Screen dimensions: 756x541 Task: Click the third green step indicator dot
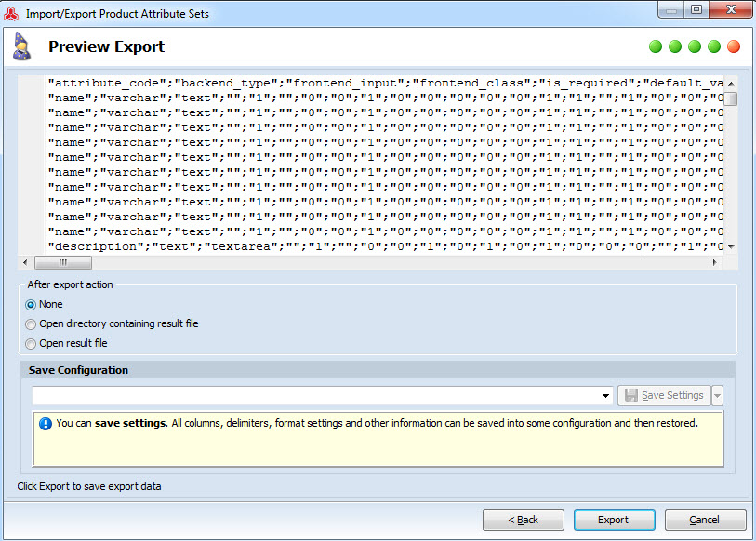pos(695,46)
